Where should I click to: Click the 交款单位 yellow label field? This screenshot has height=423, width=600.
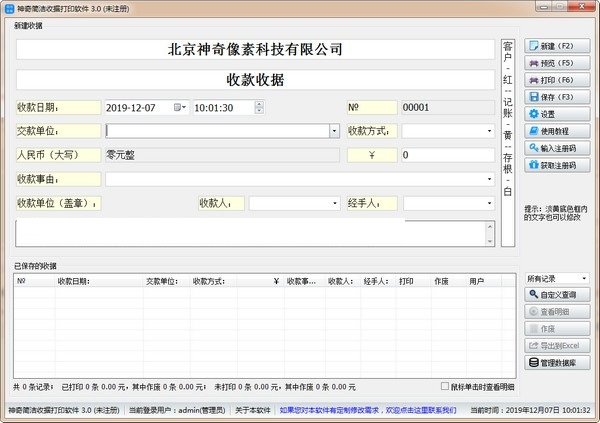pyautogui.click(x=59, y=131)
